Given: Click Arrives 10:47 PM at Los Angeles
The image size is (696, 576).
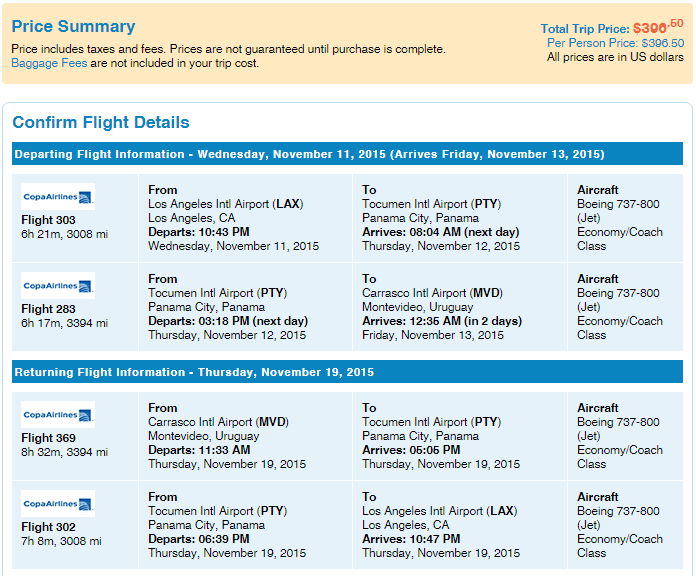Looking at the screenshot, I should [x=411, y=539].
